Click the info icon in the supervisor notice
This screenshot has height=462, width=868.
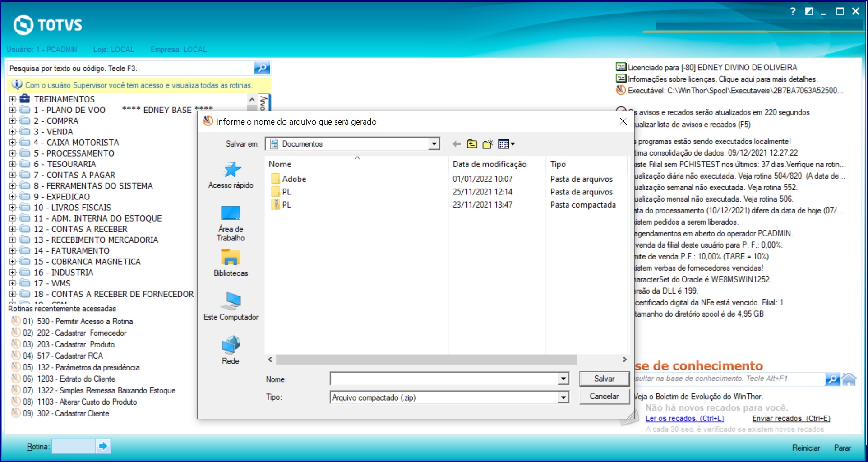point(17,85)
